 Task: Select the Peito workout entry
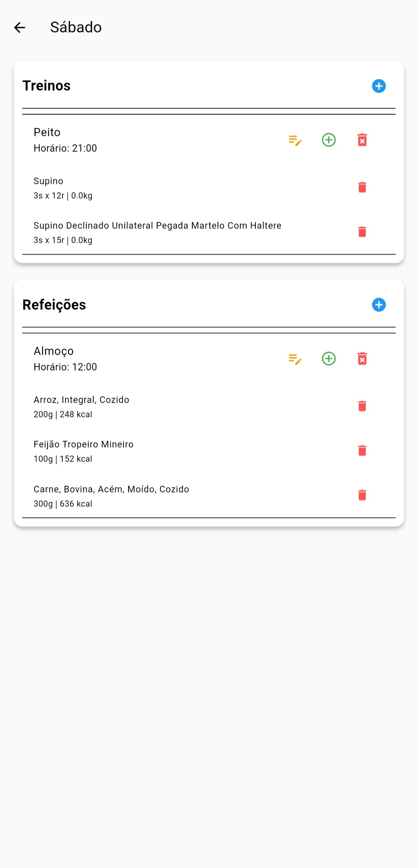(x=116, y=140)
